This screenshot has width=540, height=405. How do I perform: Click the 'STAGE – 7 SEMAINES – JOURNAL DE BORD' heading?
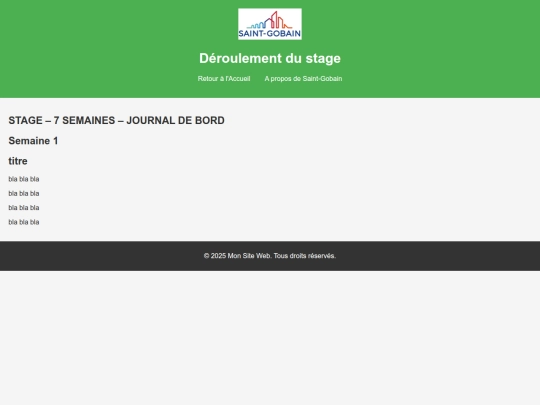coord(116,120)
